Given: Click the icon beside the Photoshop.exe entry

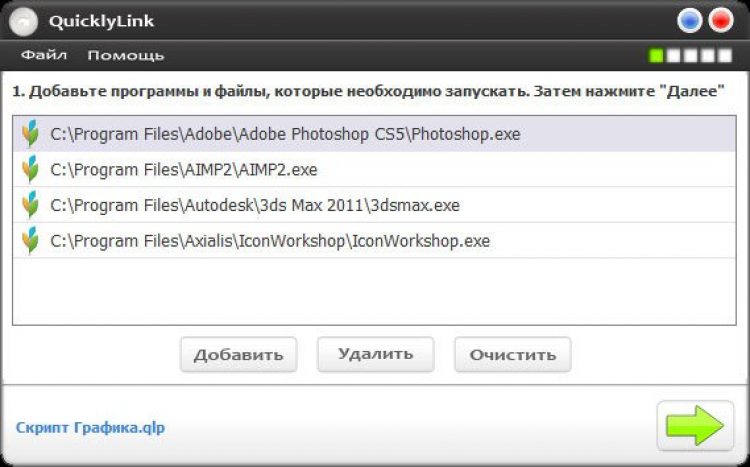Looking at the screenshot, I should pyautogui.click(x=31, y=133).
